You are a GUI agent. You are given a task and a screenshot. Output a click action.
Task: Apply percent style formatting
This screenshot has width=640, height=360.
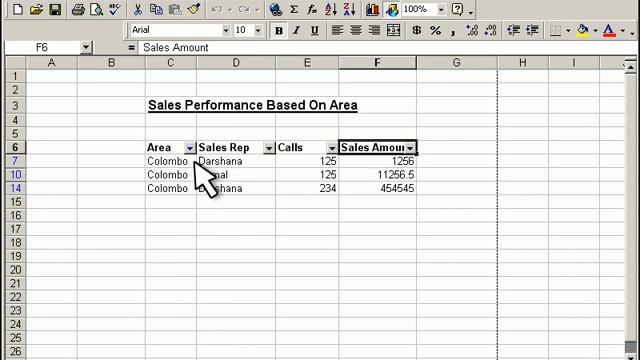436,30
